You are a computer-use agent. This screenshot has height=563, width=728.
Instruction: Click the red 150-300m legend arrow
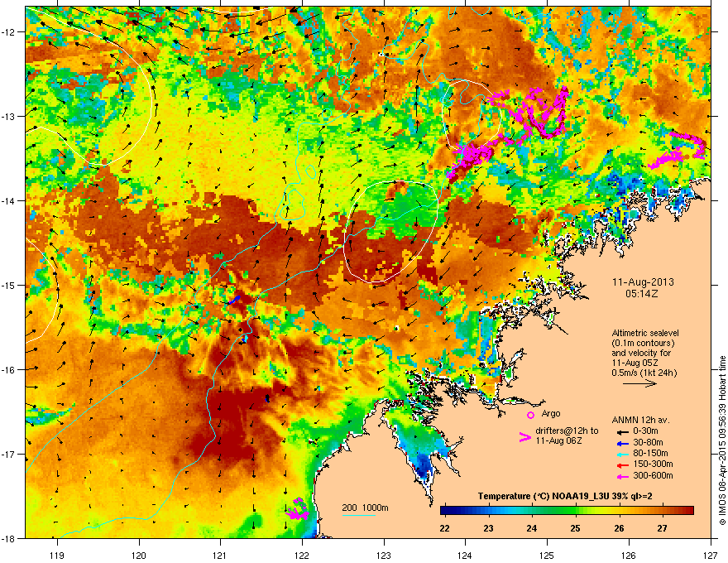click(622, 465)
